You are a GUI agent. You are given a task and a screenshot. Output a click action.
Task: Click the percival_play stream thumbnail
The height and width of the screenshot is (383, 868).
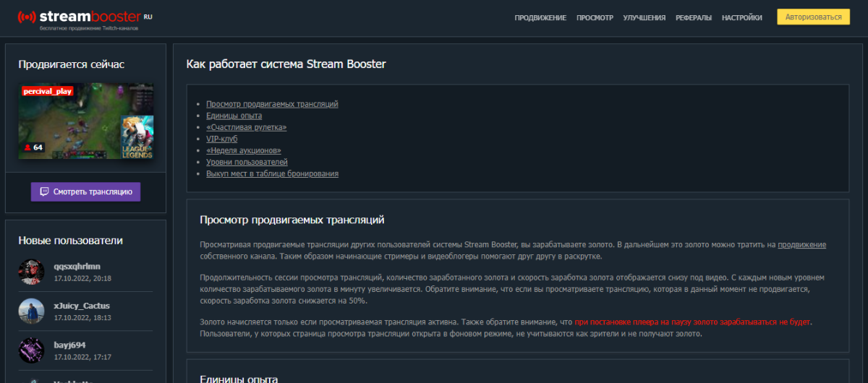(85, 121)
